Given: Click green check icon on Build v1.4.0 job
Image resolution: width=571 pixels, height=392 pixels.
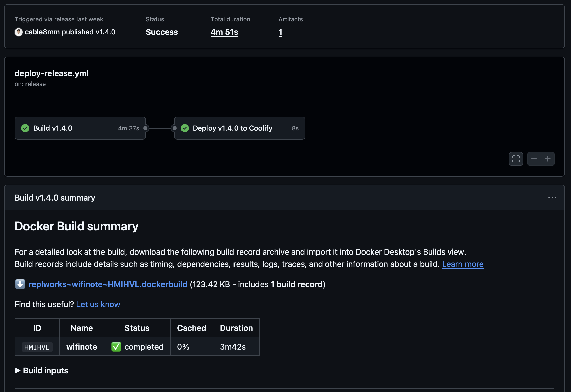Looking at the screenshot, I should pyautogui.click(x=25, y=128).
